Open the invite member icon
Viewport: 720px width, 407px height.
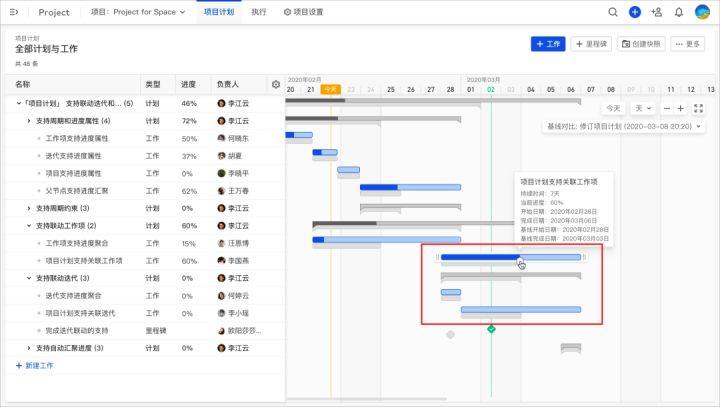point(657,12)
